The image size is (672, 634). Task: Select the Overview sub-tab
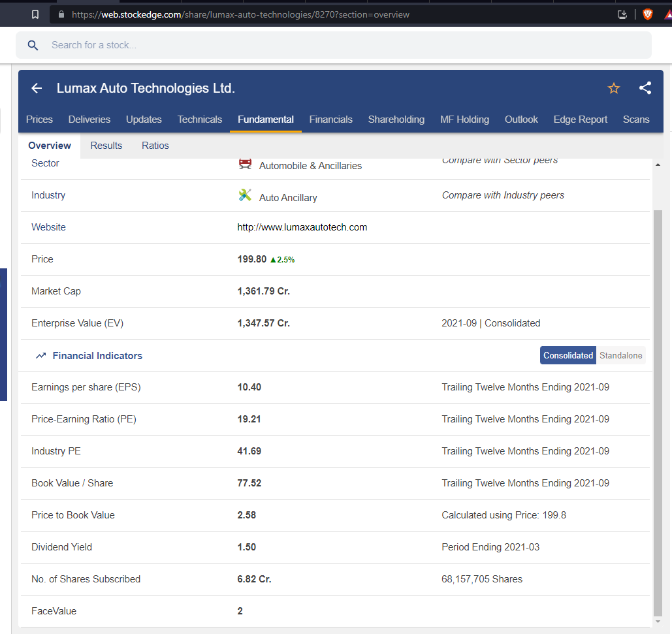coord(49,146)
